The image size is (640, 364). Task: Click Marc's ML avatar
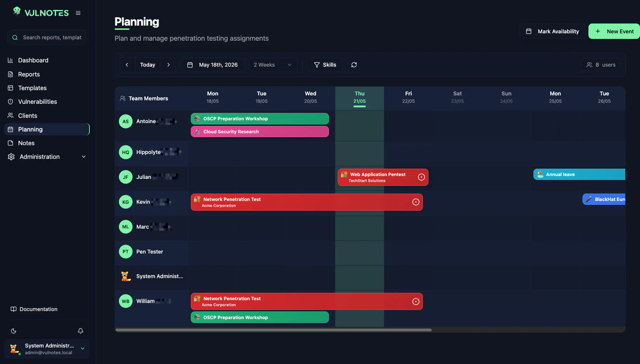tap(126, 227)
